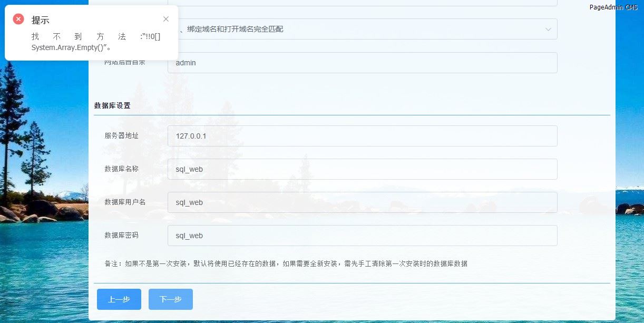Go back with the 上一步 button
This screenshot has width=644, height=323.
click(x=119, y=299)
